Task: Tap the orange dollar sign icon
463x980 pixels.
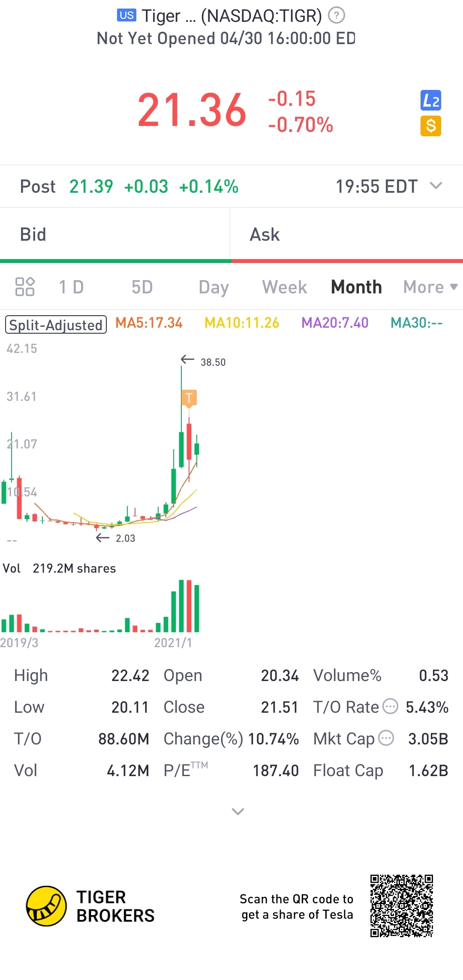Action: click(x=431, y=126)
